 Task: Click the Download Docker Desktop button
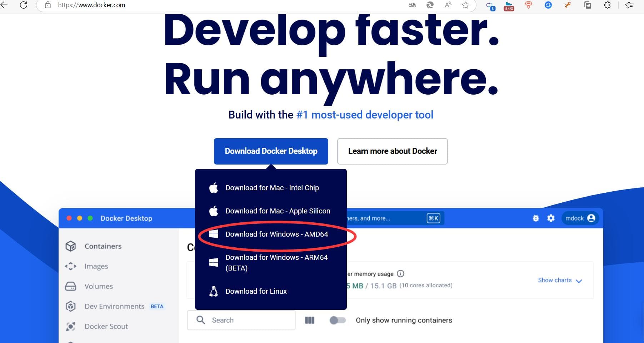tap(271, 151)
